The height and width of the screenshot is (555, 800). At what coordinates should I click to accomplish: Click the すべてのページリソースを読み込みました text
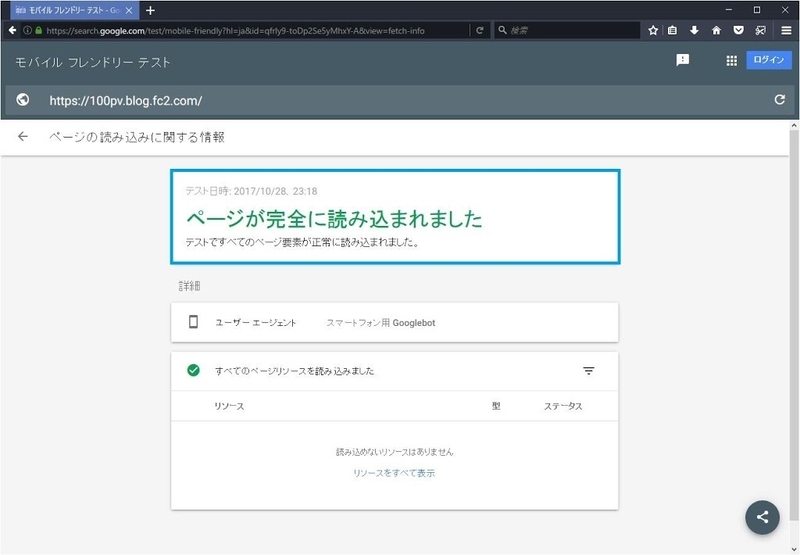294,371
